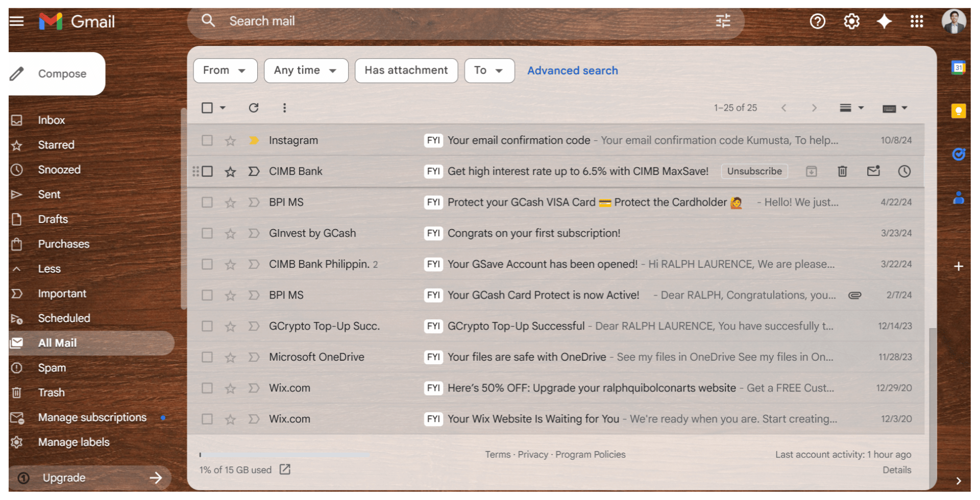The height and width of the screenshot is (500, 980).
Task: Open storage details external link icon
Action: (x=285, y=469)
